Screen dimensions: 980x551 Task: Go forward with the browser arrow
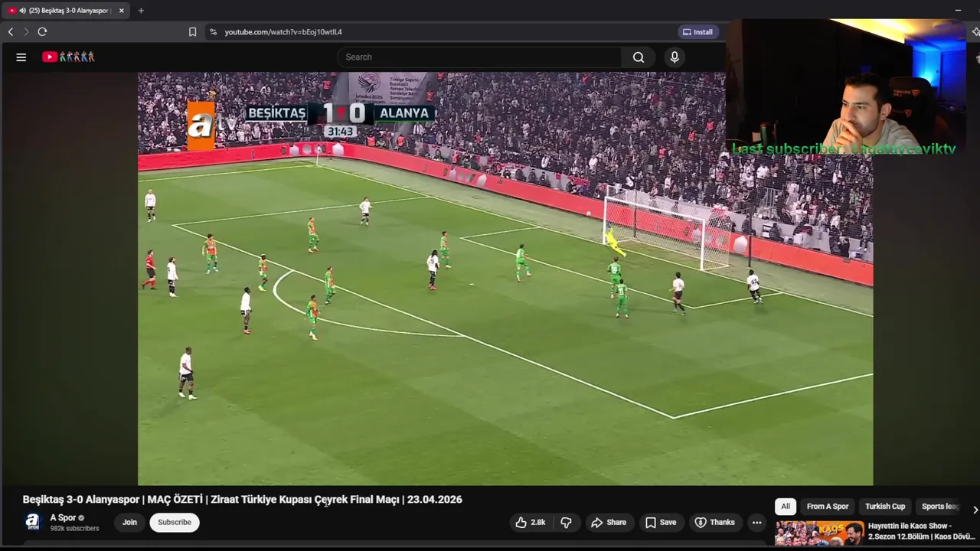point(26,32)
